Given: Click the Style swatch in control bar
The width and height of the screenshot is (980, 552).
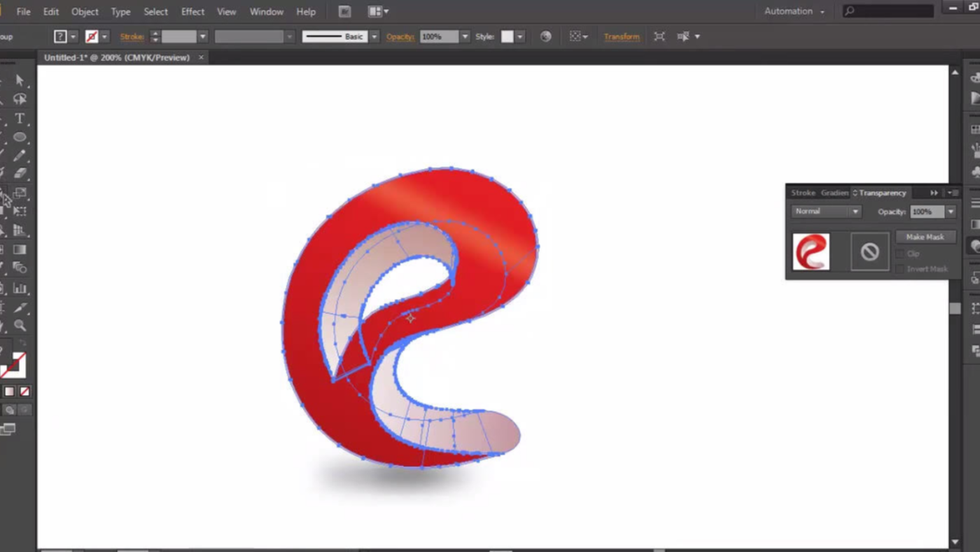Looking at the screenshot, I should coord(507,36).
